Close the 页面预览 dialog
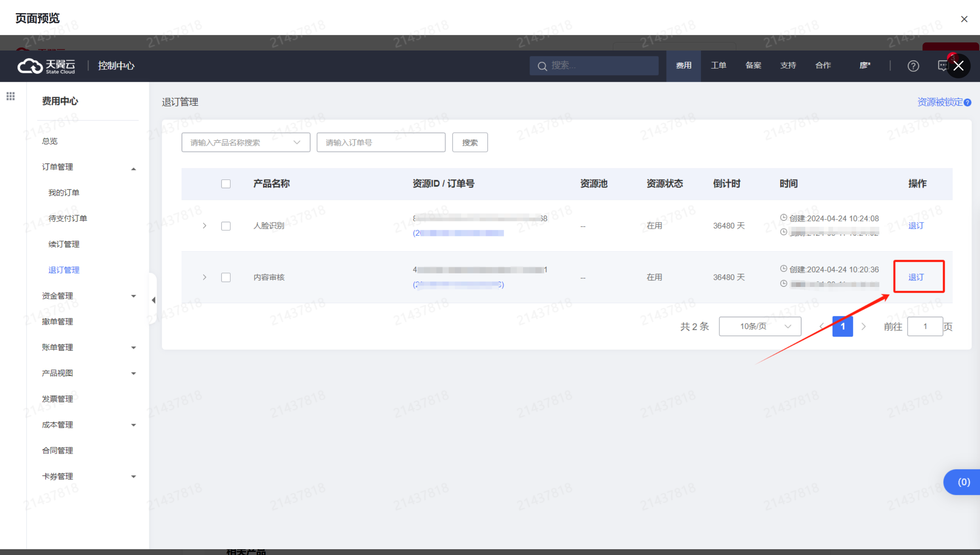 (964, 19)
